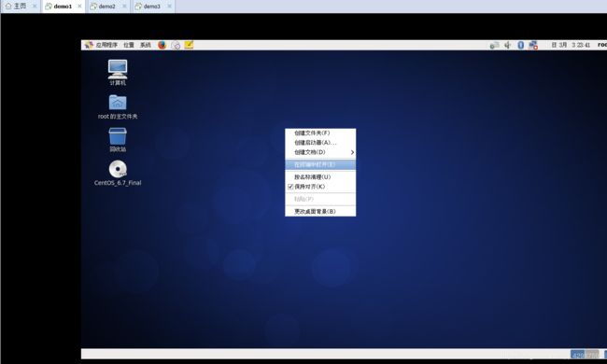Select the first workspace in the bottom switcher
The width and height of the screenshot is (607, 364).
(577, 355)
